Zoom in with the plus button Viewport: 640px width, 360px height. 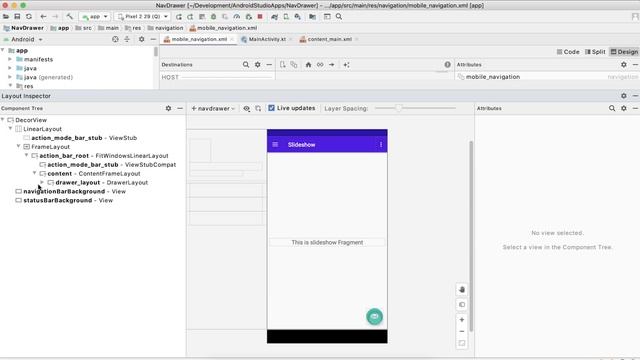[x=462, y=320]
